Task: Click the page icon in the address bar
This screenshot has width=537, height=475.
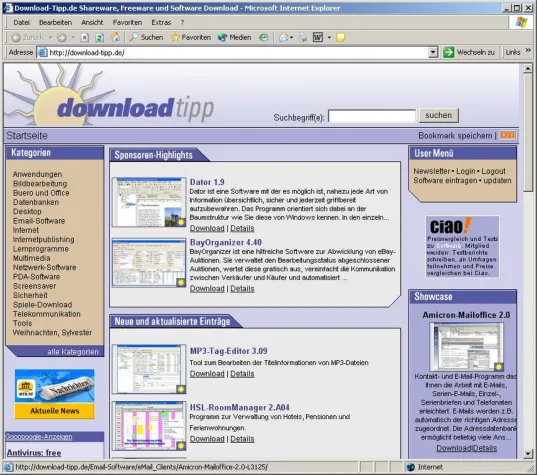Action: (42, 52)
